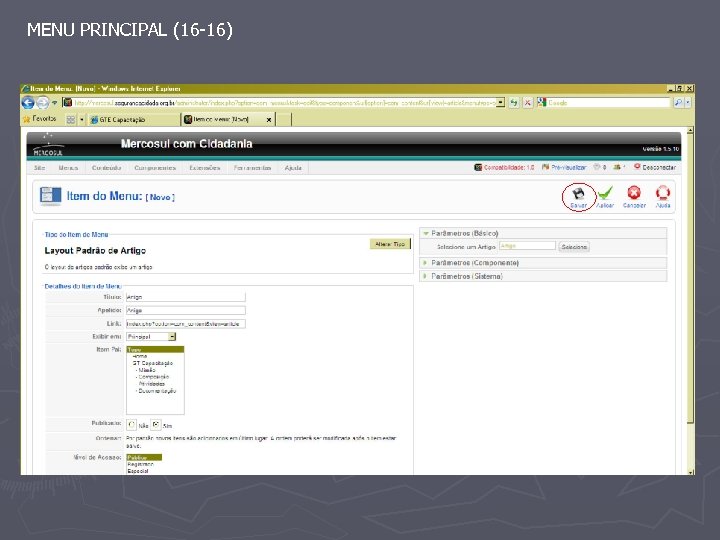Click the Selecione article button
Image resolution: width=720 pixels, height=540 pixels.
574,247
